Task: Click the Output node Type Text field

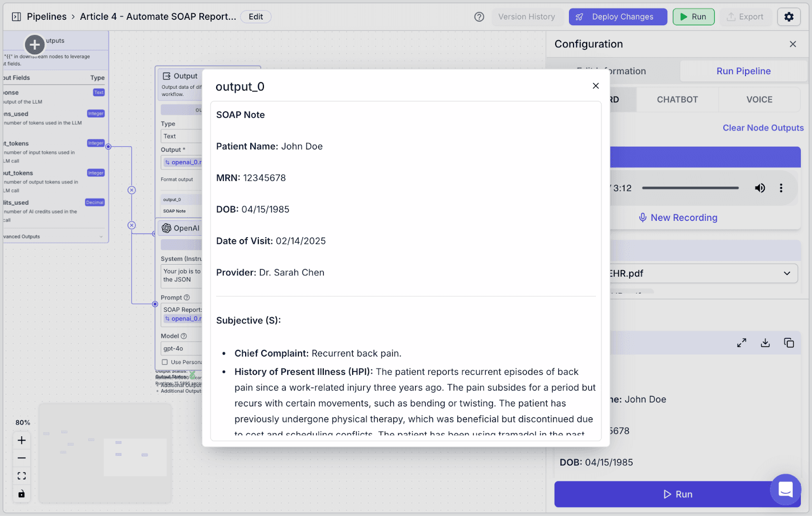Action: coord(182,136)
